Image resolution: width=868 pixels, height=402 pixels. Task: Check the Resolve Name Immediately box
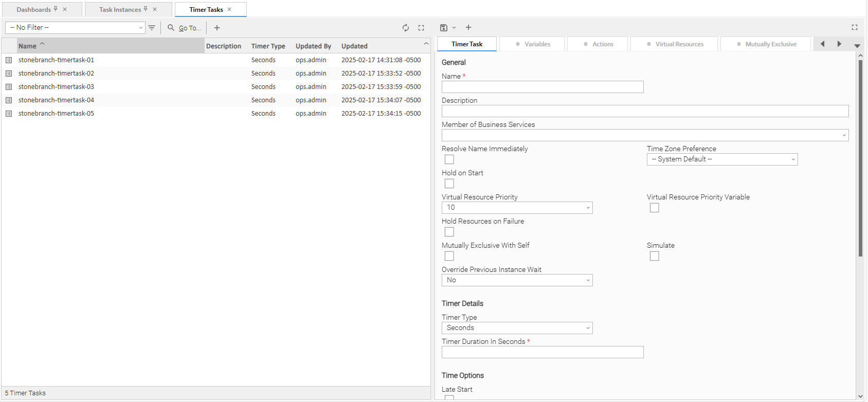[x=449, y=159]
